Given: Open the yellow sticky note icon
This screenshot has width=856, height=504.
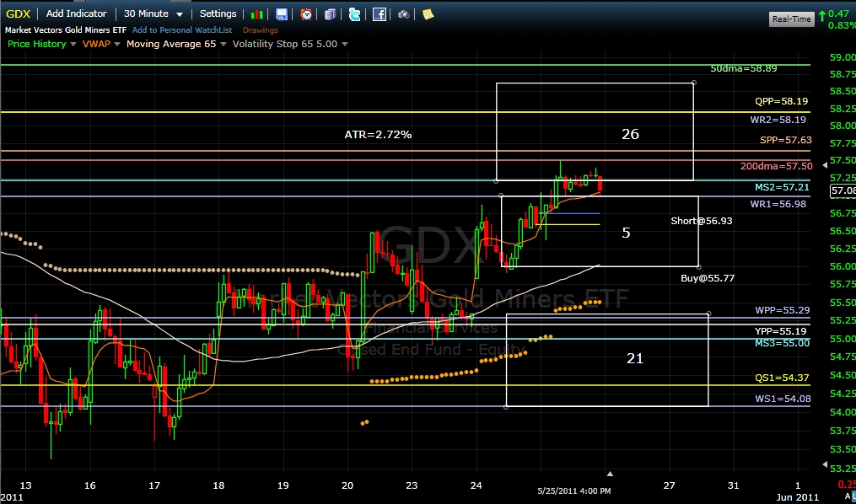Looking at the screenshot, I should (428, 14).
